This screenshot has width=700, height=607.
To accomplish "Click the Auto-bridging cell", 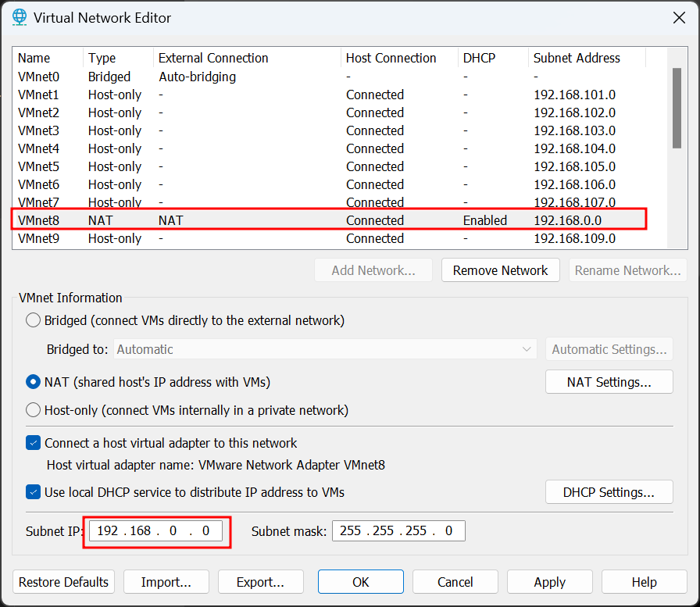I will [x=198, y=77].
